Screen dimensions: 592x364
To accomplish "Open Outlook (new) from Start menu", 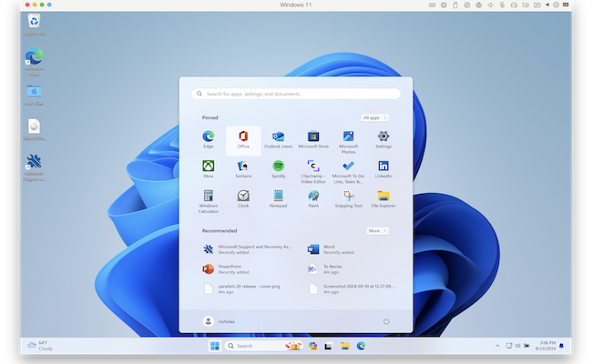I will (279, 139).
